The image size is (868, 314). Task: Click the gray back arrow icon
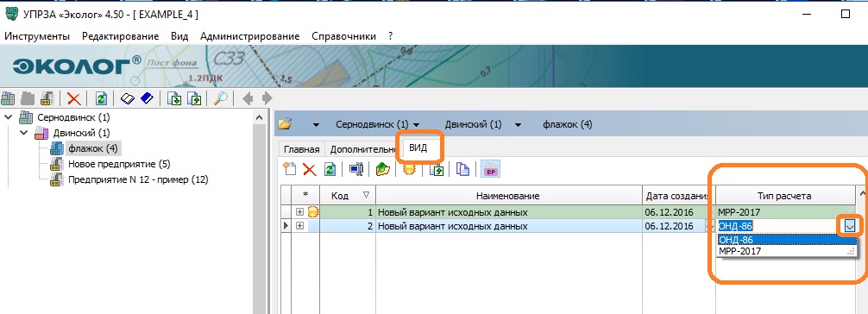click(248, 99)
